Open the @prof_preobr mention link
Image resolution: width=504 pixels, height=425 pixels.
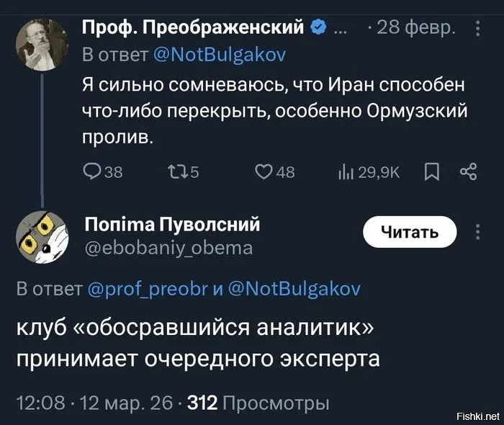coord(149,290)
